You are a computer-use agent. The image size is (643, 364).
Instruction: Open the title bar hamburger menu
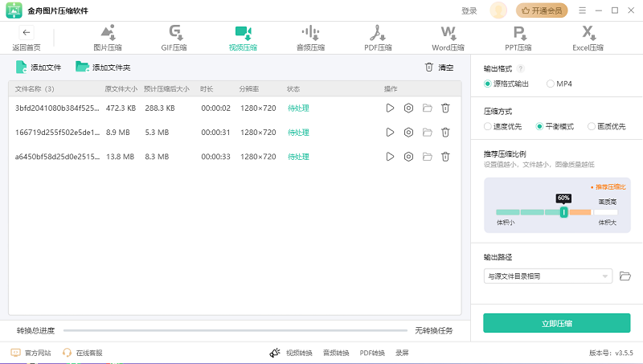[x=581, y=10]
